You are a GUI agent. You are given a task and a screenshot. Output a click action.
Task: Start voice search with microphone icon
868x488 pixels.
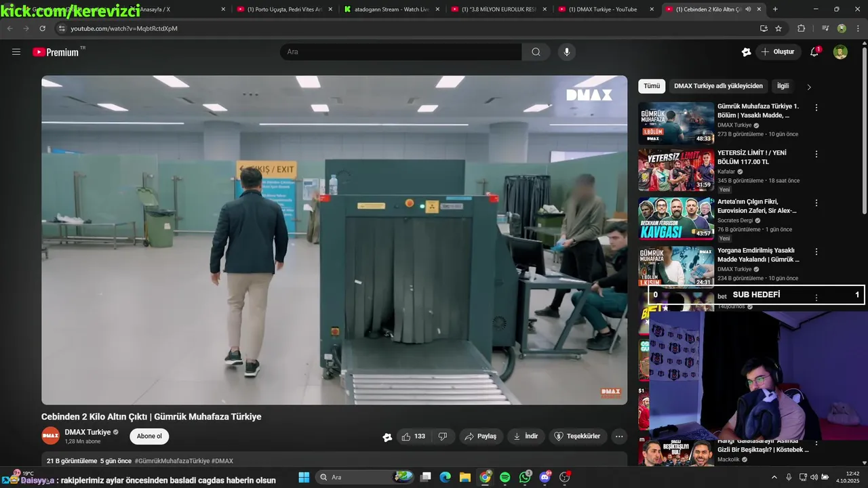[x=567, y=52]
